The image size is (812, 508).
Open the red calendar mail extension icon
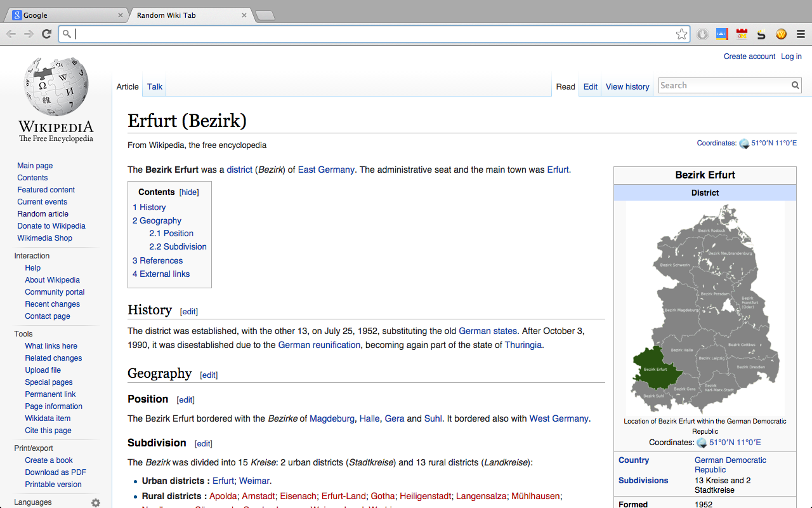(x=742, y=34)
